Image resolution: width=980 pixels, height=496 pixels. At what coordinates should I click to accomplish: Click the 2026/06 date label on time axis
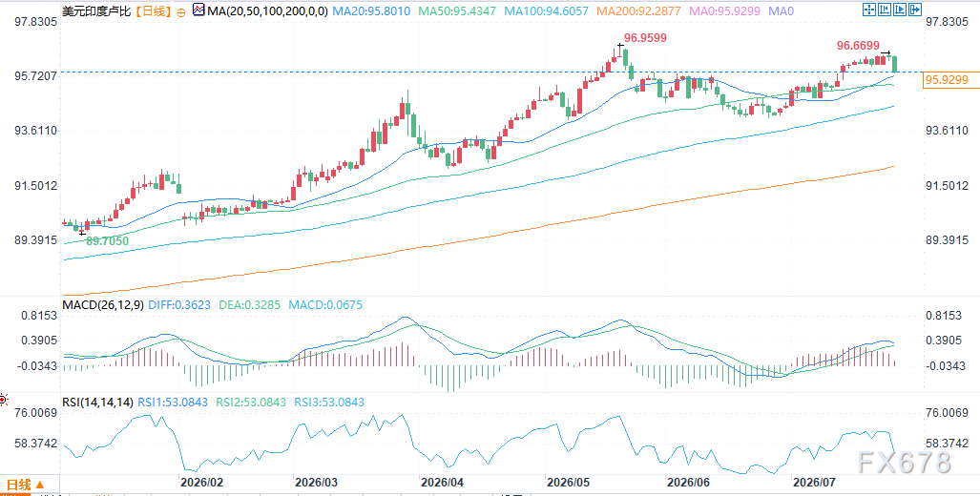click(x=688, y=483)
